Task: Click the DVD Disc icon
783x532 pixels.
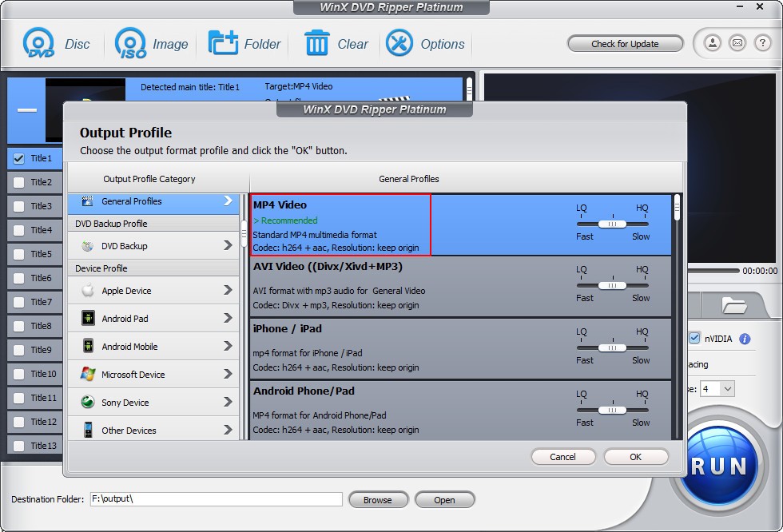Action: tap(38, 43)
